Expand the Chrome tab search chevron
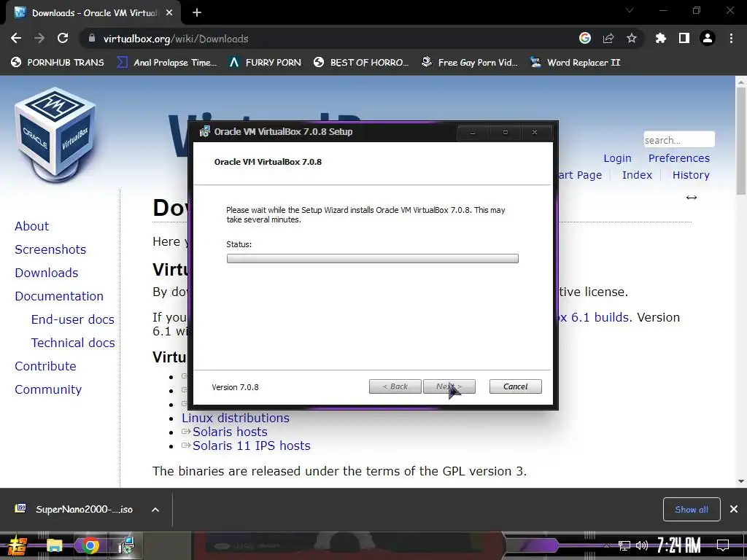Viewport: 747px width, 560px height. click(x=630, y=10)
